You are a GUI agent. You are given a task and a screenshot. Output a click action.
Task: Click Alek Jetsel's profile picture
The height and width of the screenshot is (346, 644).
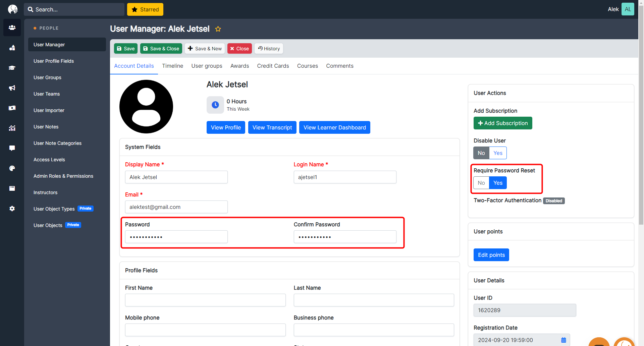[146, 107]
